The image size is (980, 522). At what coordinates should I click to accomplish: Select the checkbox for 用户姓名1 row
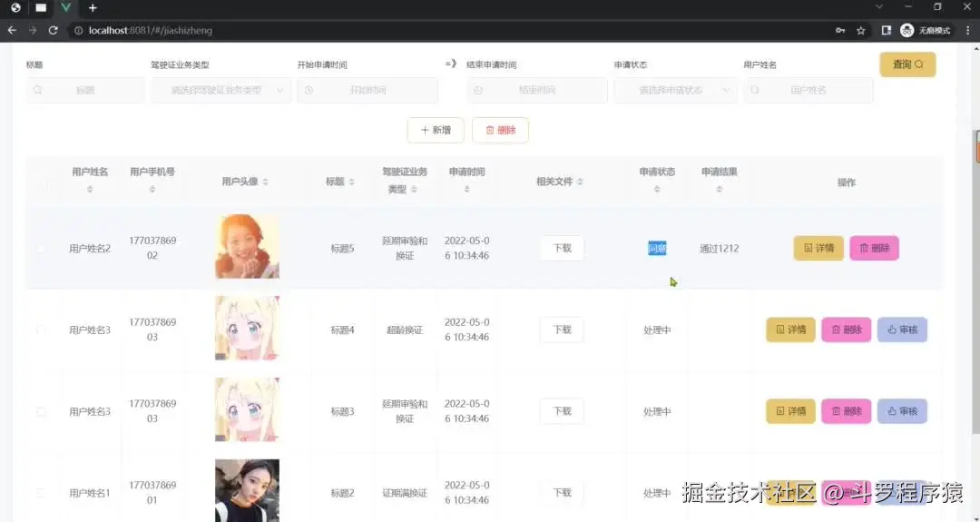coord(41,493)
